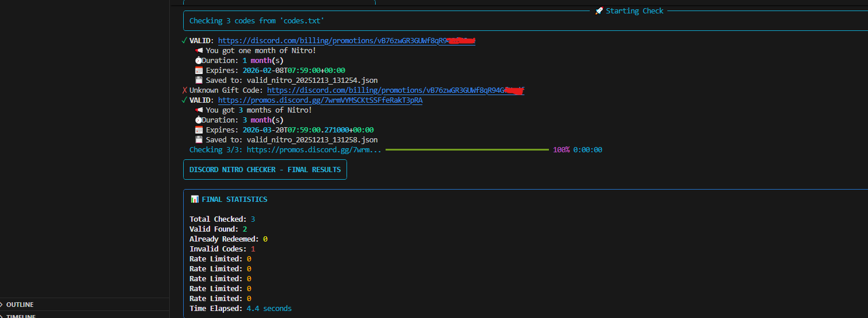Open the Unknown Gift Code promotions link
868x318 pixels.
click(x=396, y=90)
